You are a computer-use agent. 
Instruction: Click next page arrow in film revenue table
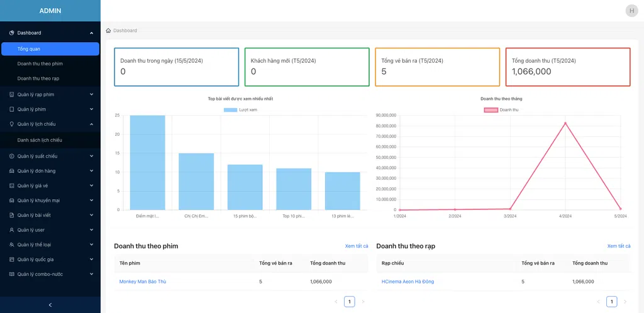pos(363,302)
